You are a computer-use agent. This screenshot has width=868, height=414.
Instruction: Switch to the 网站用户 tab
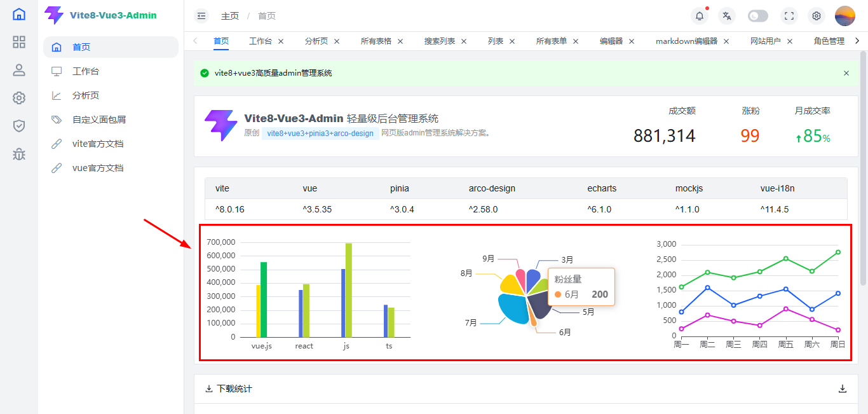(x=766, y=41)
